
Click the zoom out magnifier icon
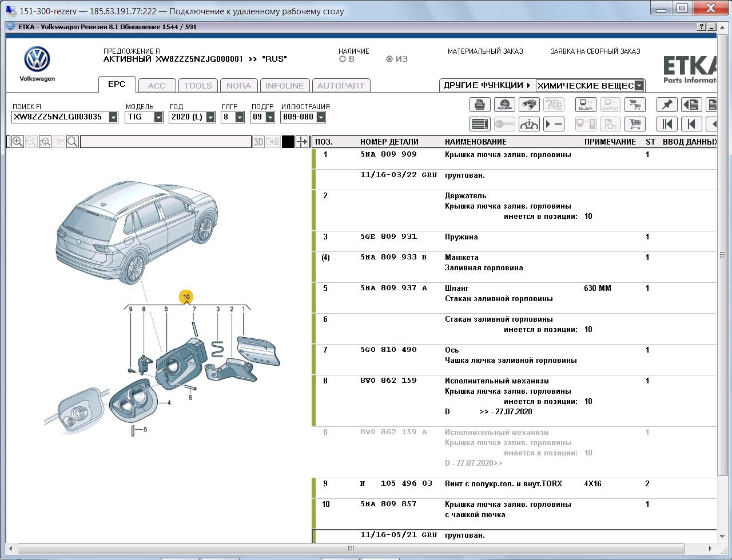point(31,142)
